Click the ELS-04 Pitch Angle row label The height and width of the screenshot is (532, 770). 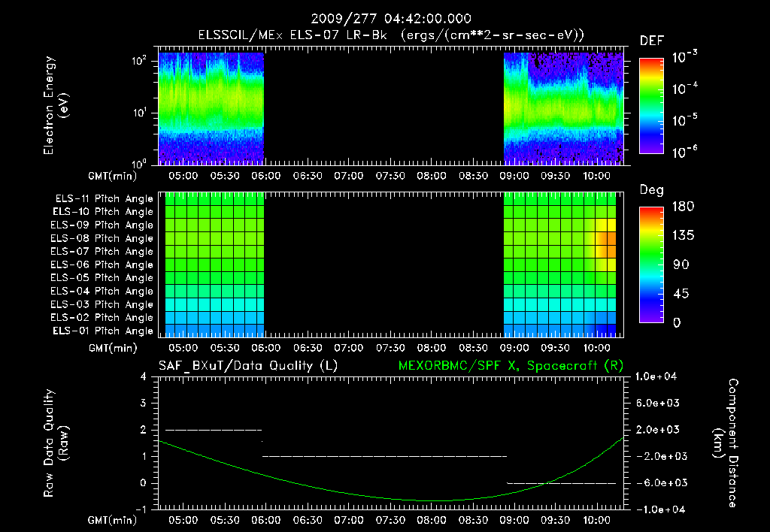coord(102,291)
